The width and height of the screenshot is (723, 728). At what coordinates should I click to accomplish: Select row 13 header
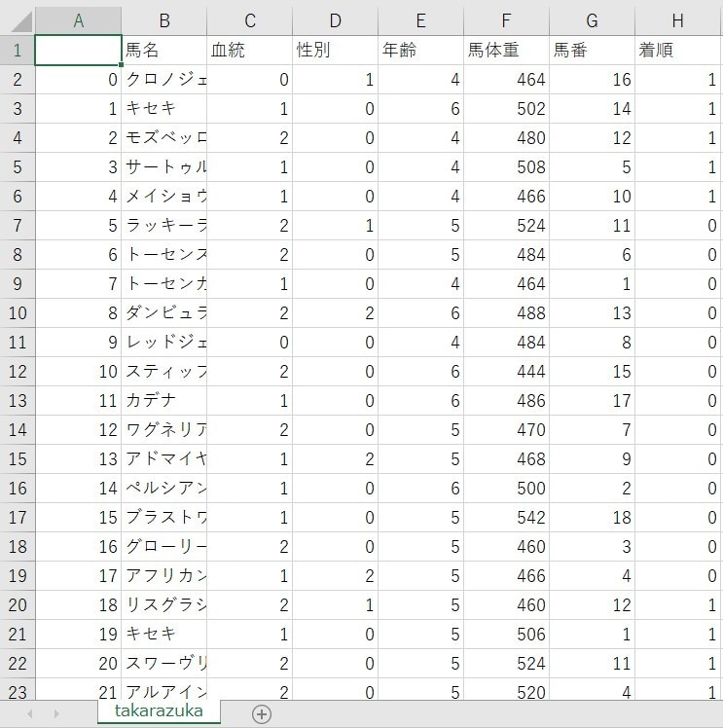coord(18,400)
